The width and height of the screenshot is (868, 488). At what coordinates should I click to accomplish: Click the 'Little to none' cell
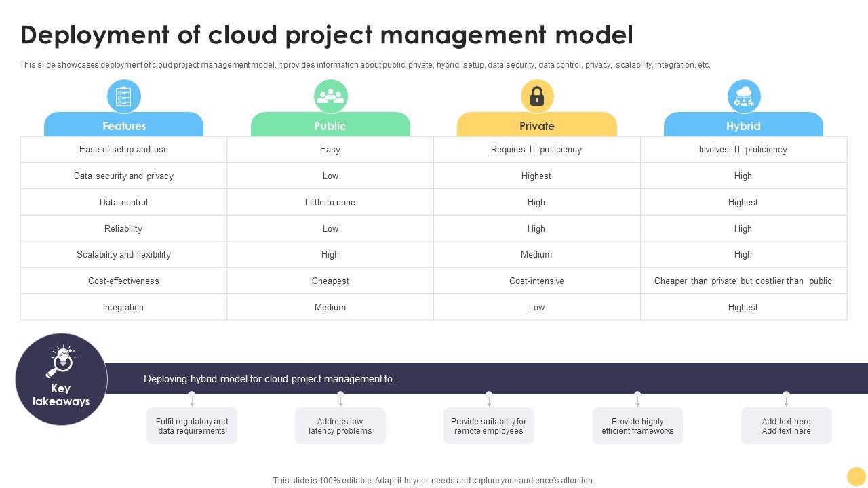[x=330, y=202]
